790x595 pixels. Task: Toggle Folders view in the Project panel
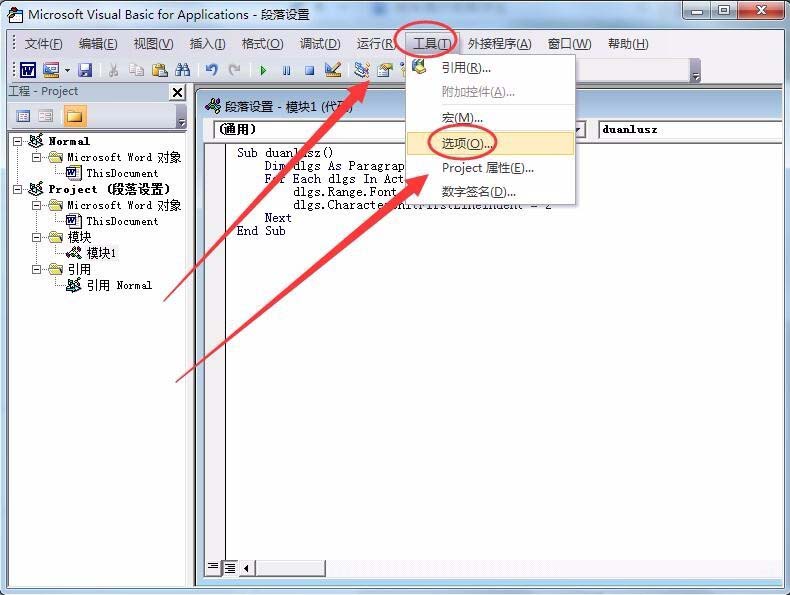pyautogui.click(x=75, y=116)
